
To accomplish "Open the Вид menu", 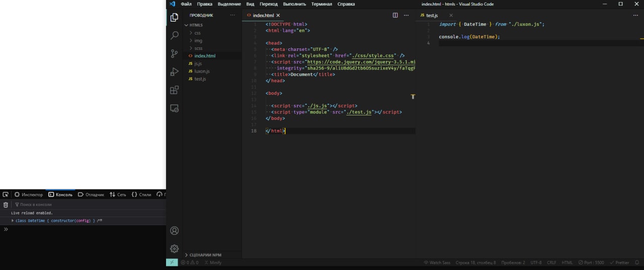I will click(250, 4).
